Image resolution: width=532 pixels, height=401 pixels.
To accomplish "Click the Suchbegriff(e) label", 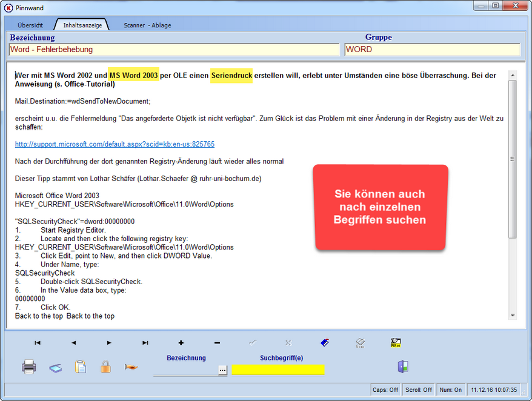I will pos(282,358).
